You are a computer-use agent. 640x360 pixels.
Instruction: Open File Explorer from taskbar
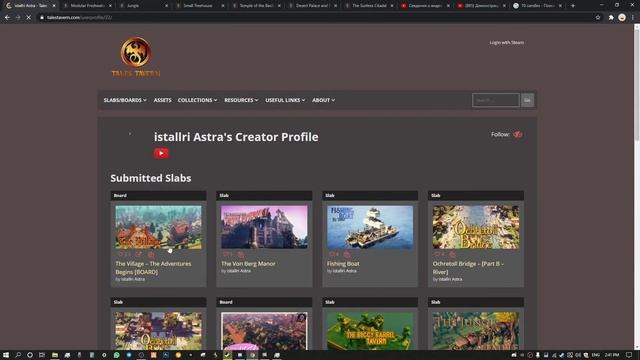[54, 355]
